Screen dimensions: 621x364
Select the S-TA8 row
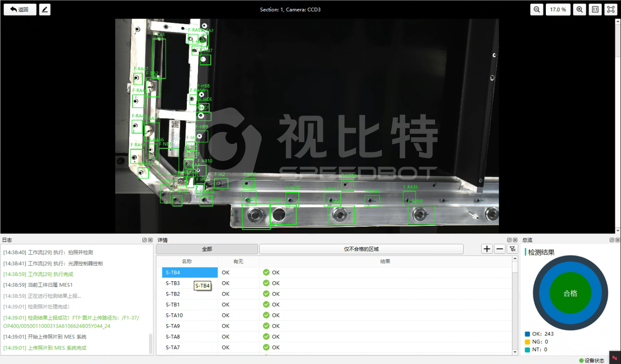click(x=337, y=336)
